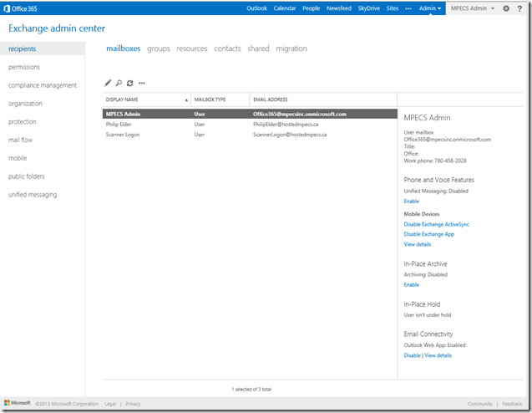The image size is (532, 413).
Task: Switch to the resources tab
Action: coord(192,48)
